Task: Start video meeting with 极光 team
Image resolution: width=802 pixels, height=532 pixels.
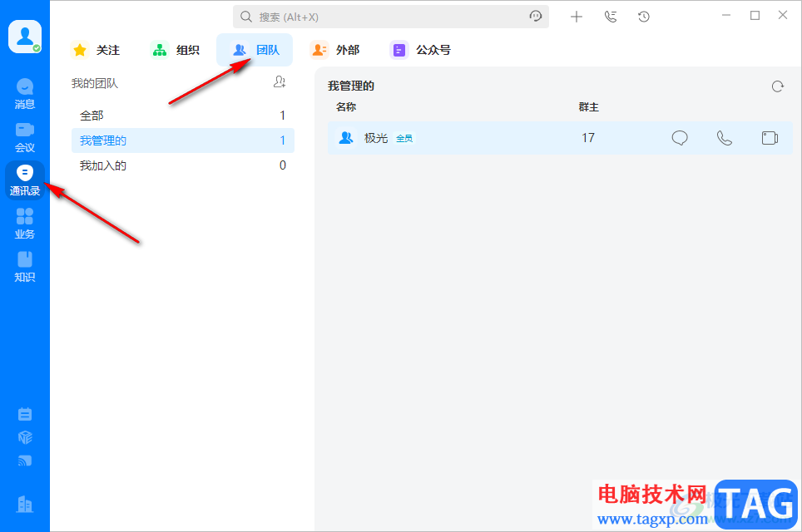Action: tap(770, 138)
